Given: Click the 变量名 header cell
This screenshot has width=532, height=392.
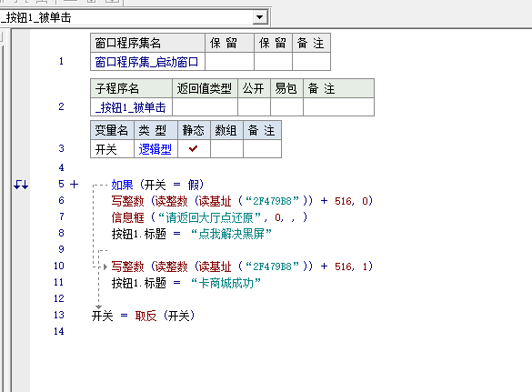Looking at the screenshot, I should pos(112,130).
